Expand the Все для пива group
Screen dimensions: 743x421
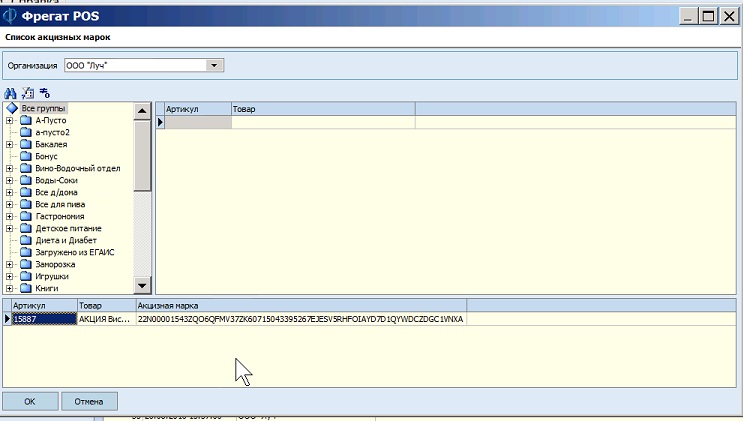[9, 204]
